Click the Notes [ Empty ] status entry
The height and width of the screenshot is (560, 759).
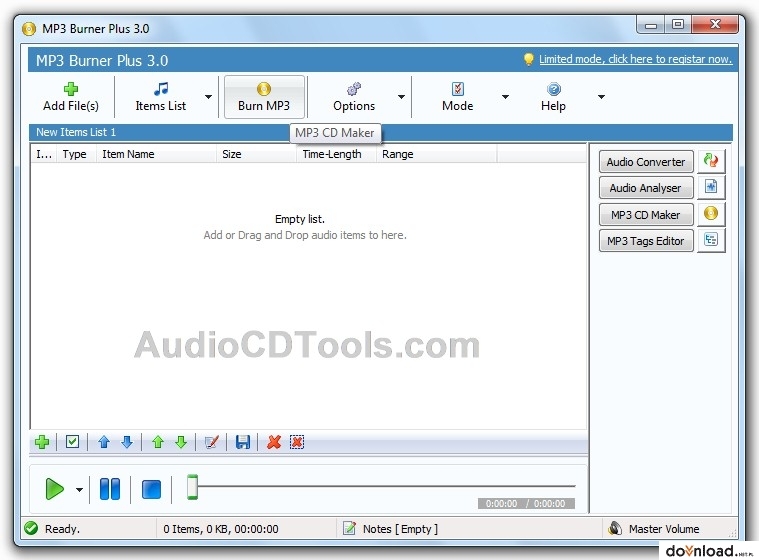pyautogui.click(x=400, y=529)
